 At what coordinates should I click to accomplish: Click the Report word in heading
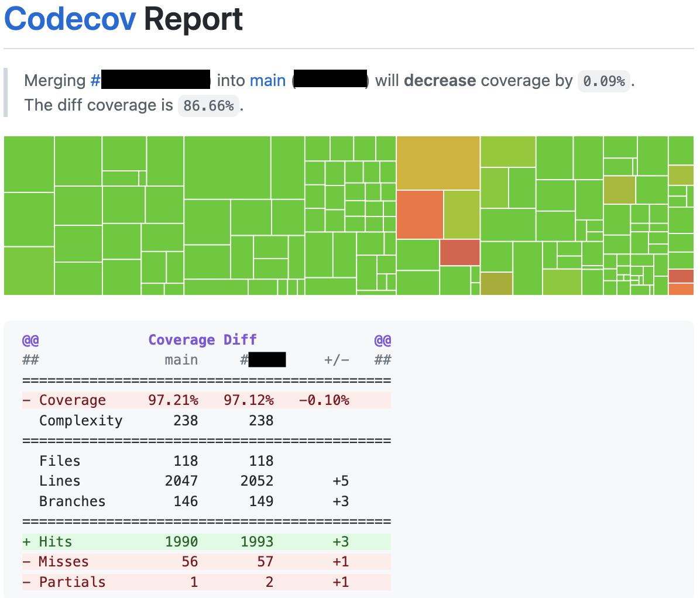click(193, 19)
